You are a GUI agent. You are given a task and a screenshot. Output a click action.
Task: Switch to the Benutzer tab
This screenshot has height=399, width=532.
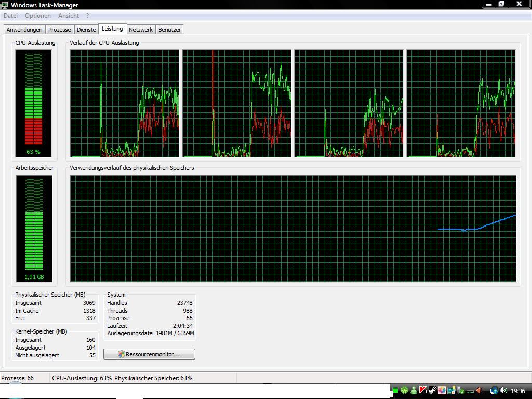(170, 30)
